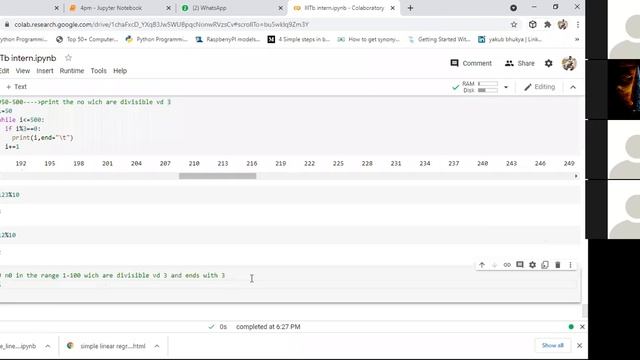Click the address bar URL
640x360 pixels.
click(162, 24)
